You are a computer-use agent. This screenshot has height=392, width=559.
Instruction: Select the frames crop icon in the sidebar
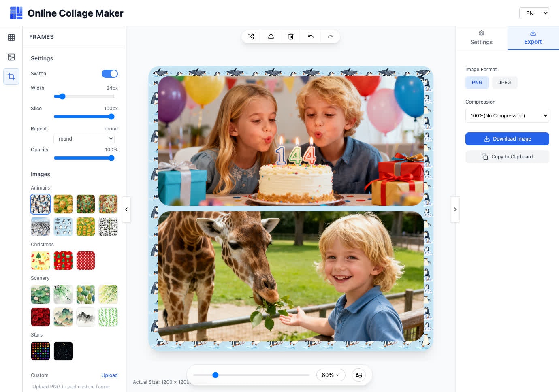pos(11,77)
